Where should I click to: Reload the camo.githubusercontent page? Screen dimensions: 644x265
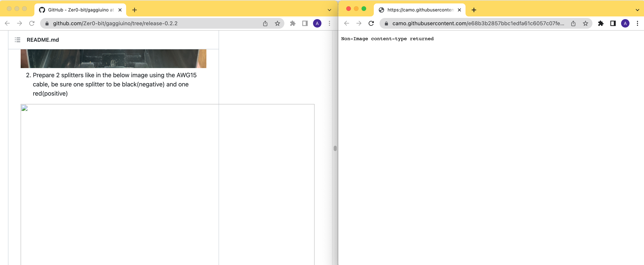371,23
